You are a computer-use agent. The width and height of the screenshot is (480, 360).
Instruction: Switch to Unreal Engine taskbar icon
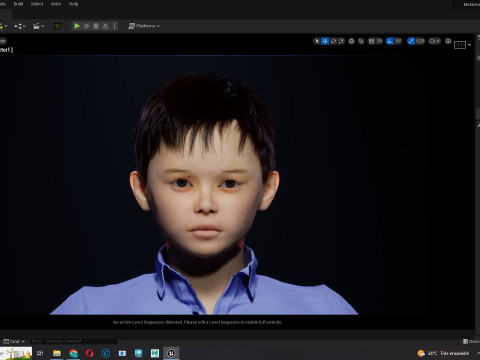pyautogui.click(x=171, y=353)
